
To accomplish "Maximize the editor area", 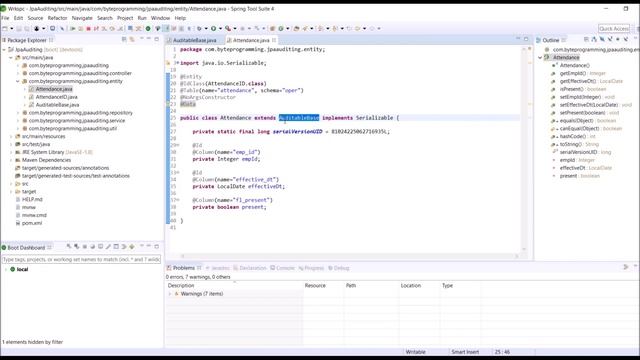I will coord(526,39).
